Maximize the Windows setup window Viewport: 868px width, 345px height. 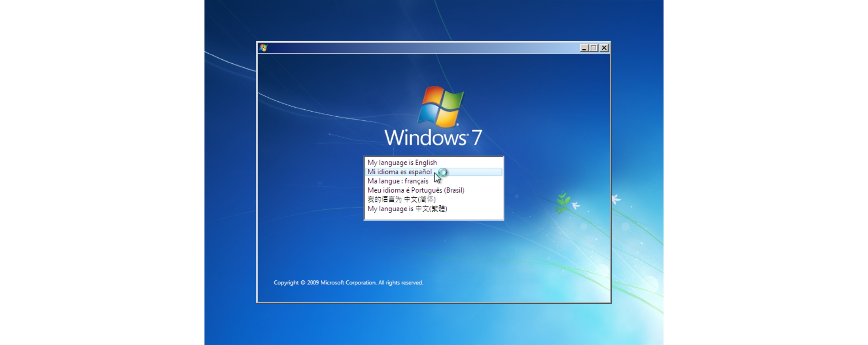(x=594, y=48)
